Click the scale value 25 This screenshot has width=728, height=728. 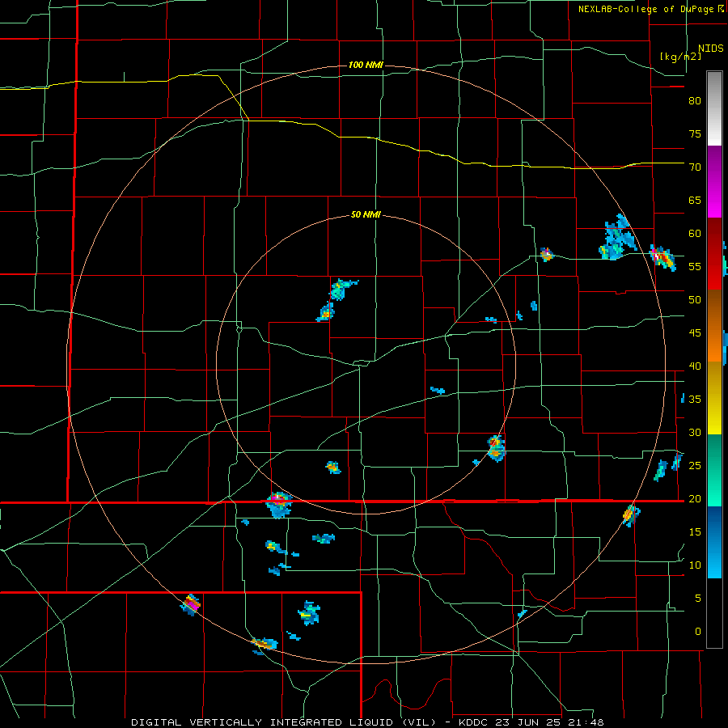coord(695,465)
